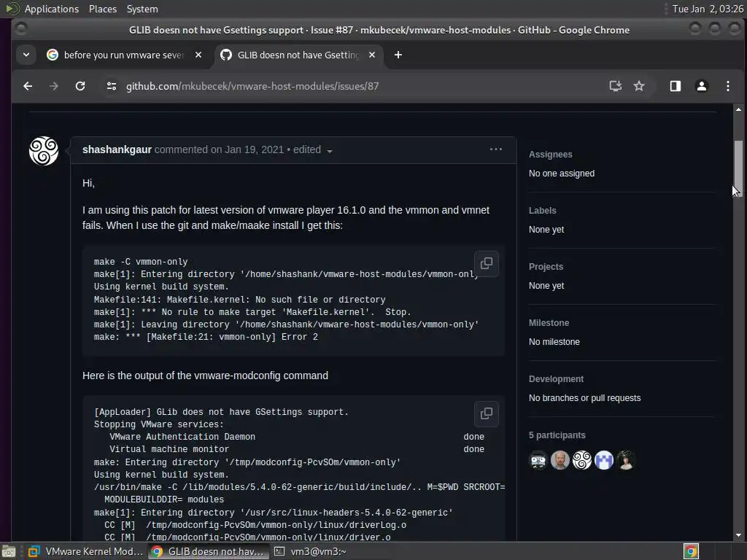Click window menu icon in title bar

click(x=21, y=29)
